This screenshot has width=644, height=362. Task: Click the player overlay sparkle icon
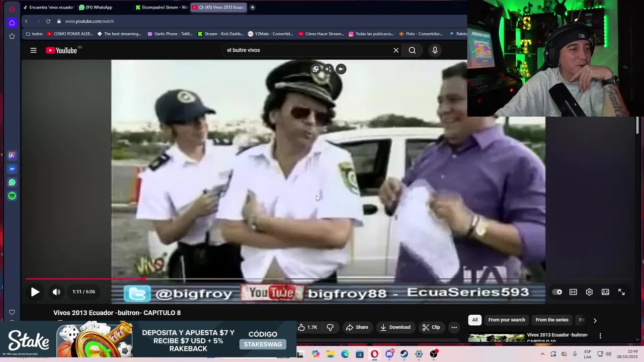(328, 69)
